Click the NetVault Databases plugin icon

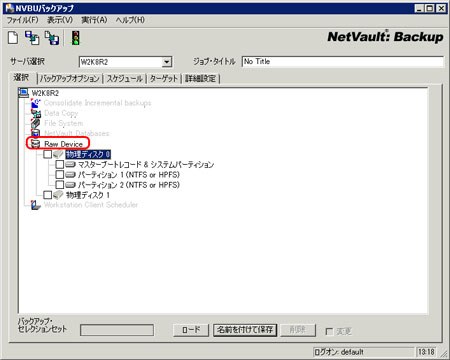click(x=36, y=133)
